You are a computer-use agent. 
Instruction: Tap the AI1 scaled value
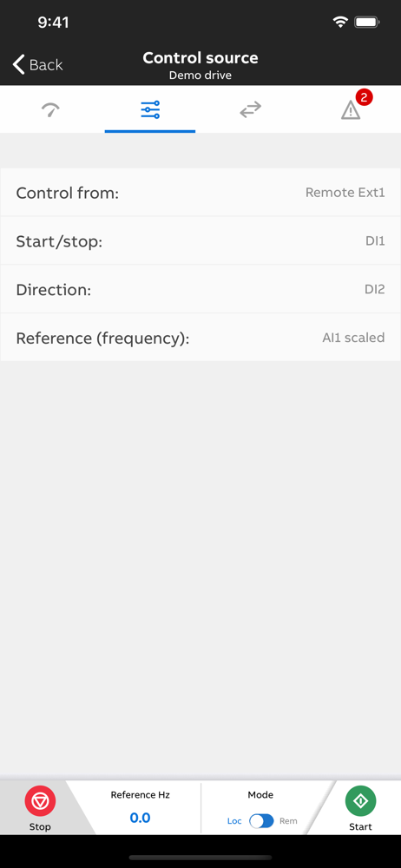point(353,338)
